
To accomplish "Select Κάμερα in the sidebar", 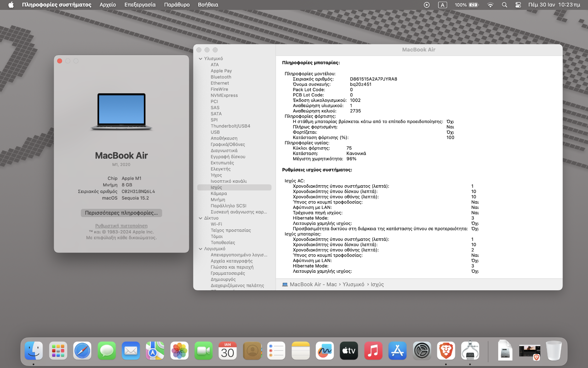I will [x=218, y=194].
